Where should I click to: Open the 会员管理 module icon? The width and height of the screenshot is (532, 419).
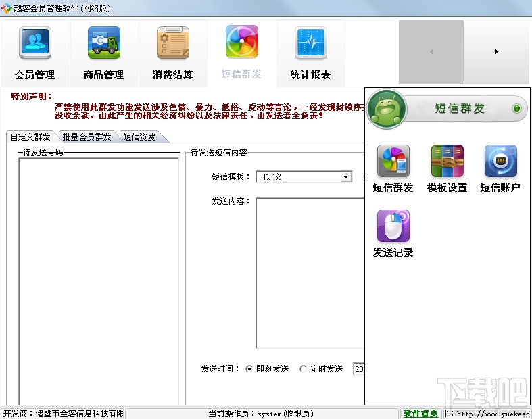35,43
